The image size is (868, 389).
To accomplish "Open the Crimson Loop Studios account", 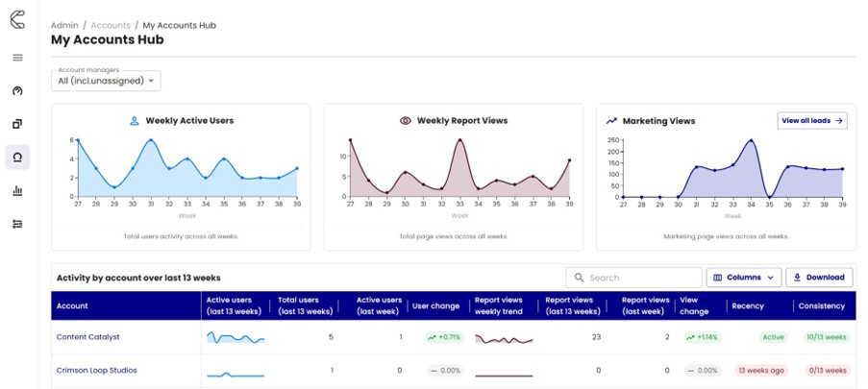I will click(96, 370).
